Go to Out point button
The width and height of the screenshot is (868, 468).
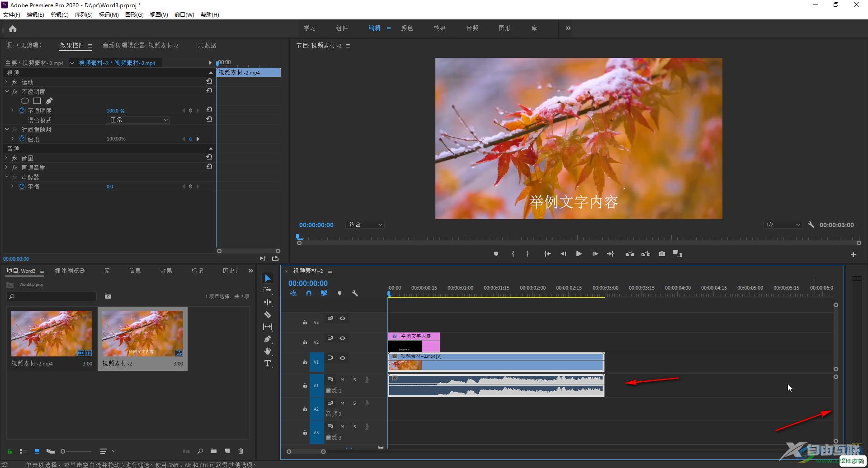pyautogui.click(x=610, y=254)
